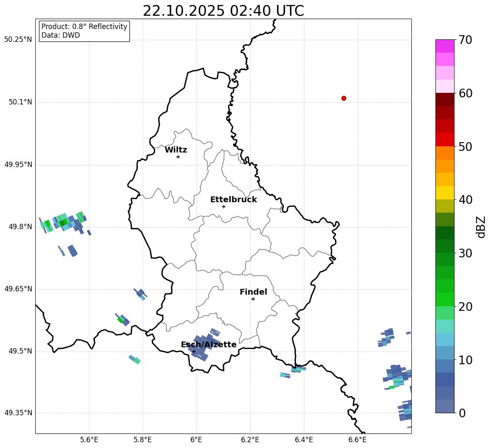Viewport: 491px width, 448px height.
Task: Pick the magenta top colorbar segment
Action: (x=445, y=46)
